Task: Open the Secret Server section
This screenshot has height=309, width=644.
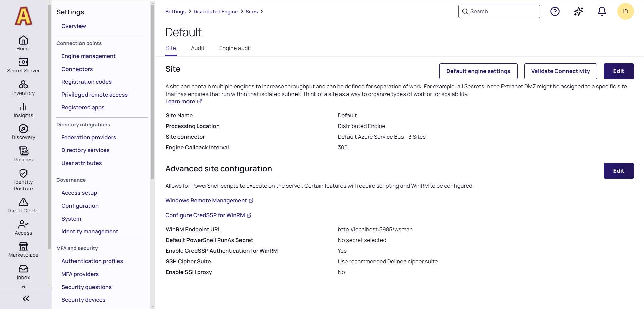Action: pyautogui.click(x=23, y=65)
